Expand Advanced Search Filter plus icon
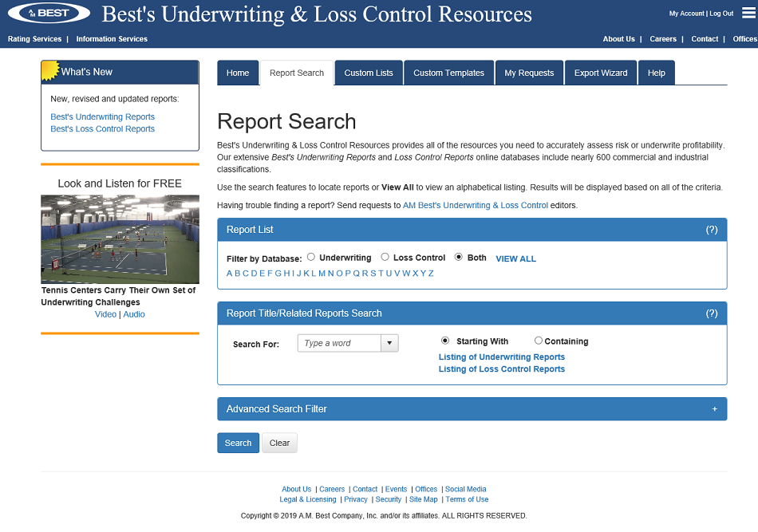This screenshot has height=532, width=758. tap(714, 409)
